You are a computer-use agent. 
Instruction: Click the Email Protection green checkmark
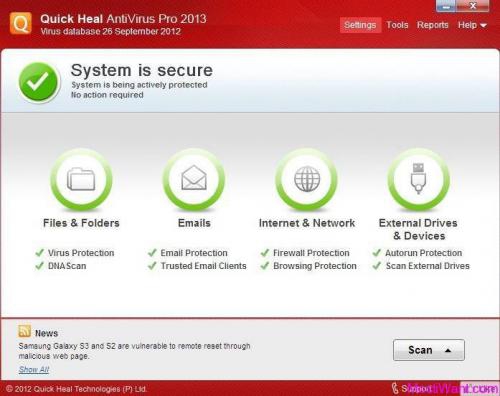point(152,253)
